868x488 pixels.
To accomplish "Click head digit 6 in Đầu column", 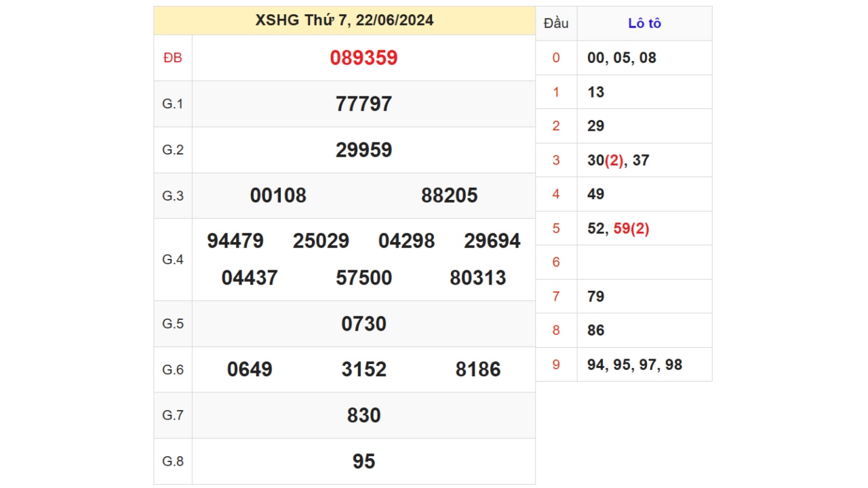I will coord(556,262).
